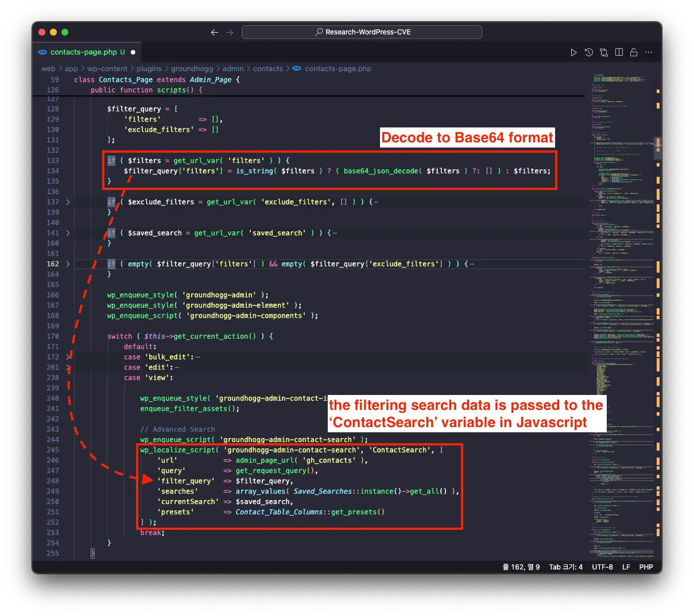The image size is (694, 616).
Task: Change the language mode via PHP
Action: point(646,567)
